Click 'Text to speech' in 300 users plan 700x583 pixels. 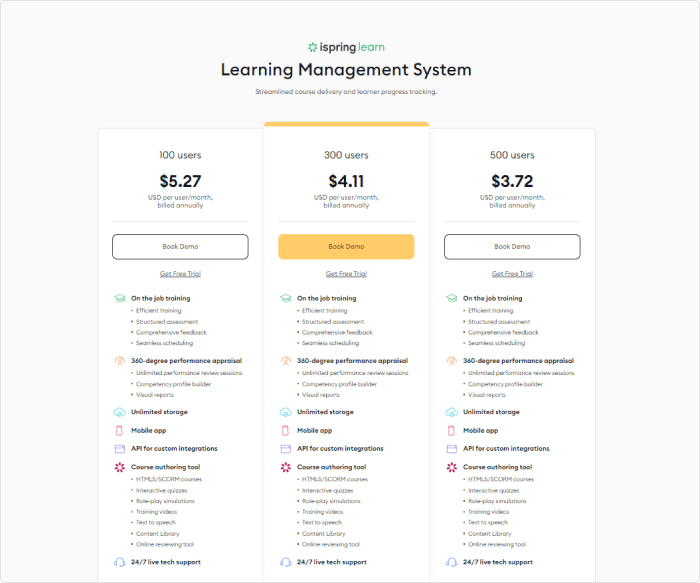pyautogui.click(x=322, y=523)
